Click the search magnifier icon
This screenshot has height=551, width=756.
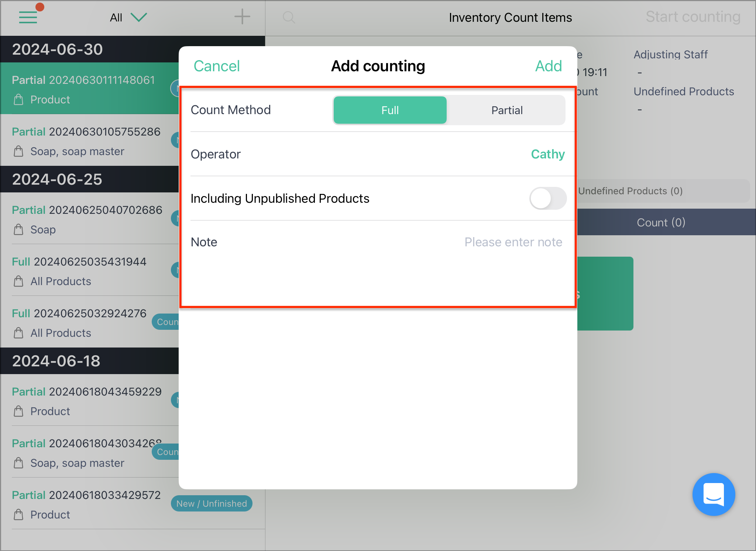(289, 17)
